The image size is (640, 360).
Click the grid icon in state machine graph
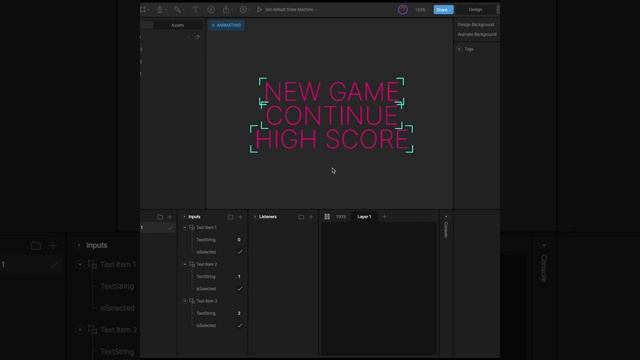[x=327, y=217]
